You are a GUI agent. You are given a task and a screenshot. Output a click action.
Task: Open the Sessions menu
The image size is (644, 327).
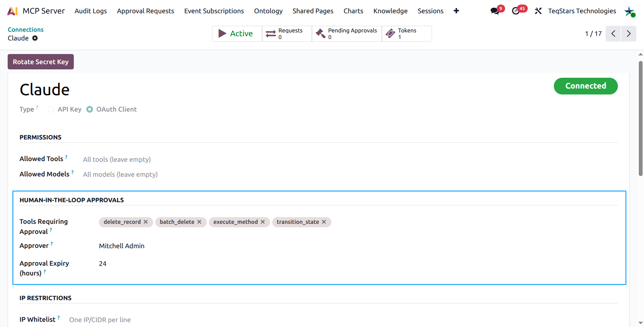431,11
